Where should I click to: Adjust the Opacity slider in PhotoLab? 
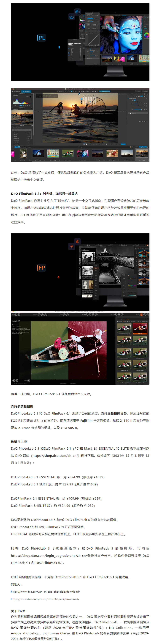click(138, 109)
